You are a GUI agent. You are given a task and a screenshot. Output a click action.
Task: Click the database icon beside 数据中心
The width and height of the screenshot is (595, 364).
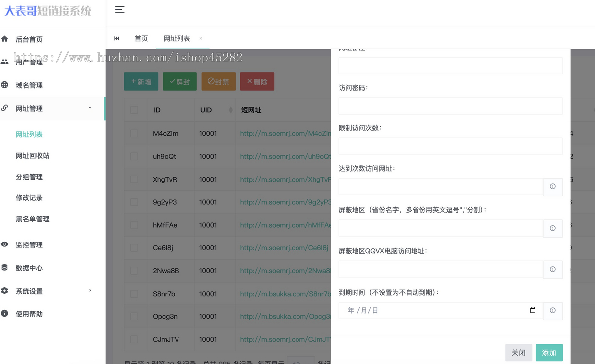[x=5, y=268]
